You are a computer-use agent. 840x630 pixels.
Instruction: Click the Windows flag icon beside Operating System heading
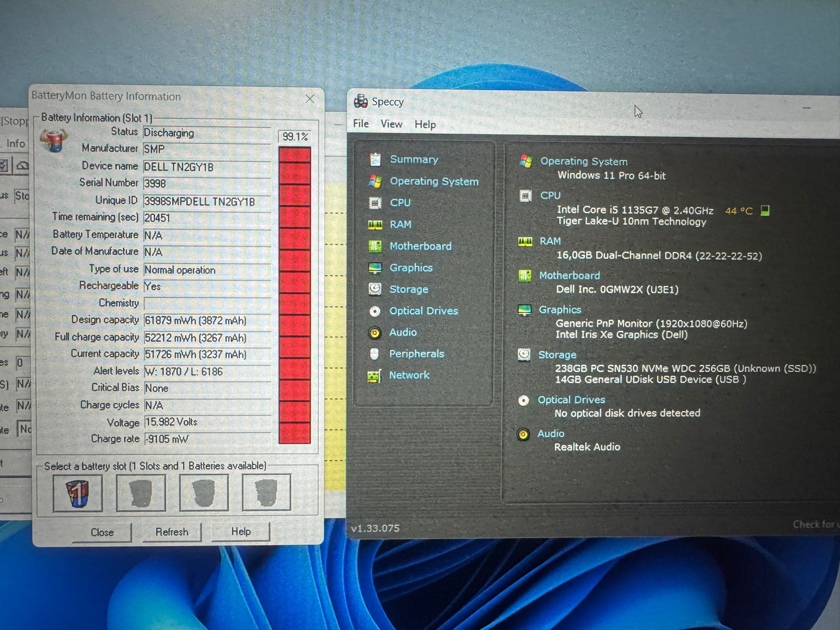coord(526,161)
